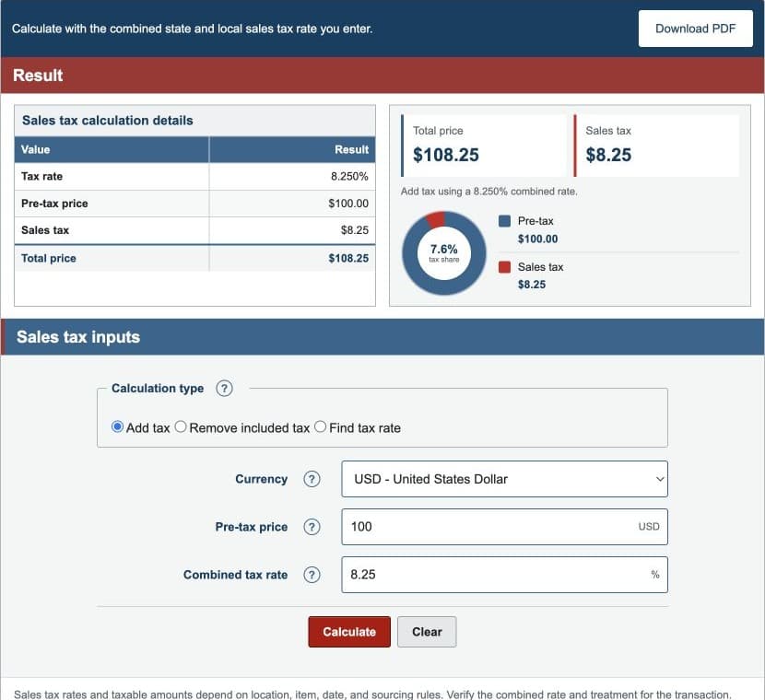The image size is (765, 700).
Task: Click the Pre-tax price $100.00 table cell
Action: pyautogui.click(x=292, y=204)
